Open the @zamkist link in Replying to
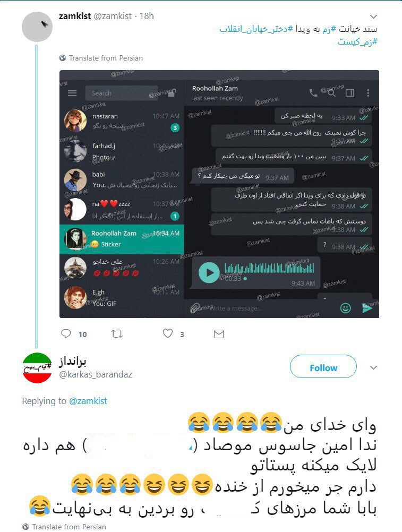This screenshot has width=402, height=532. point(88,401)
